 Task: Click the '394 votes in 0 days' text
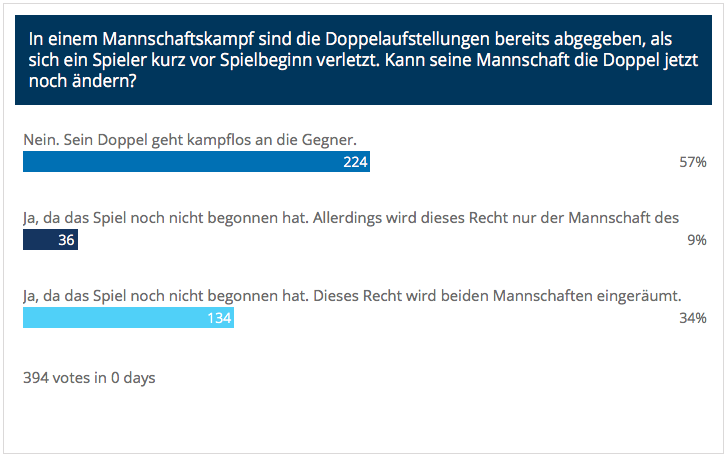point(89,378)
